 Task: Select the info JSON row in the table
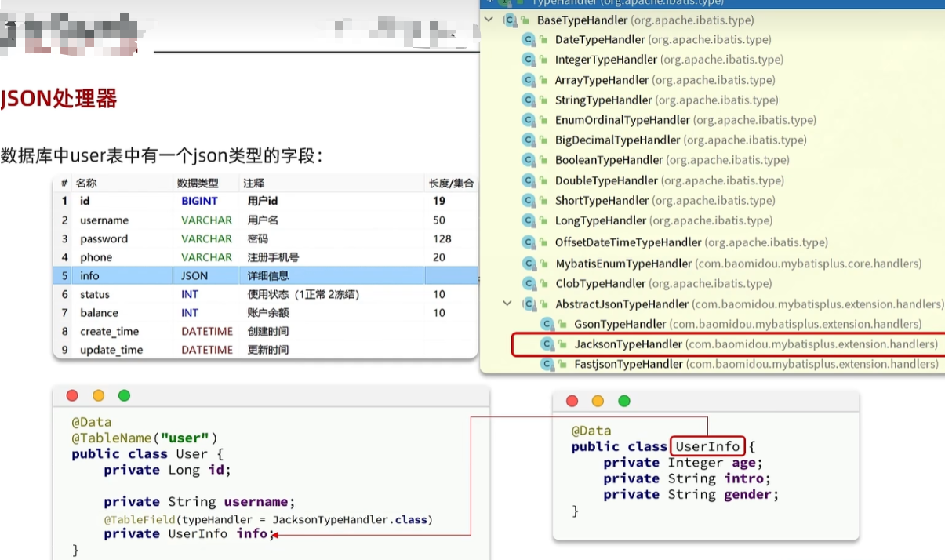coord(265,275)
